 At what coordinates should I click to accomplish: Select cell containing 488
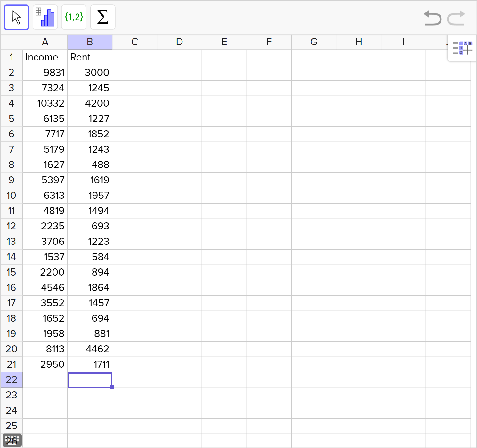point(90,165)
